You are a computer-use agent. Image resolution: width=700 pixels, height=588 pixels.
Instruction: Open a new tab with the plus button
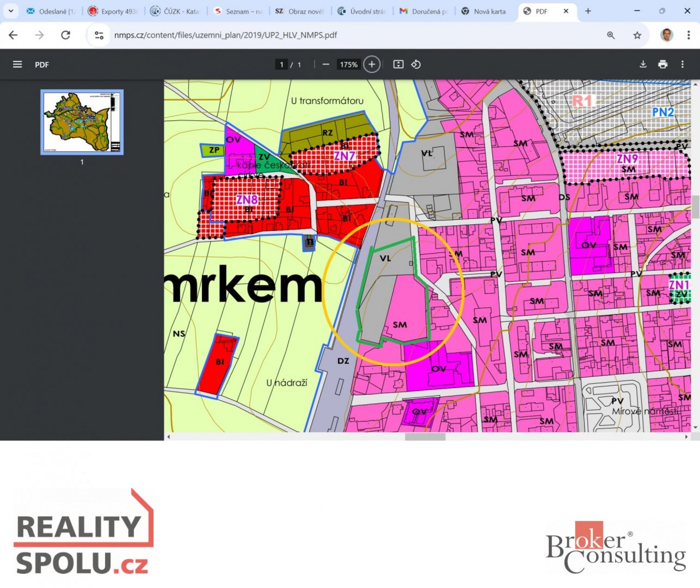coord(588,11)
